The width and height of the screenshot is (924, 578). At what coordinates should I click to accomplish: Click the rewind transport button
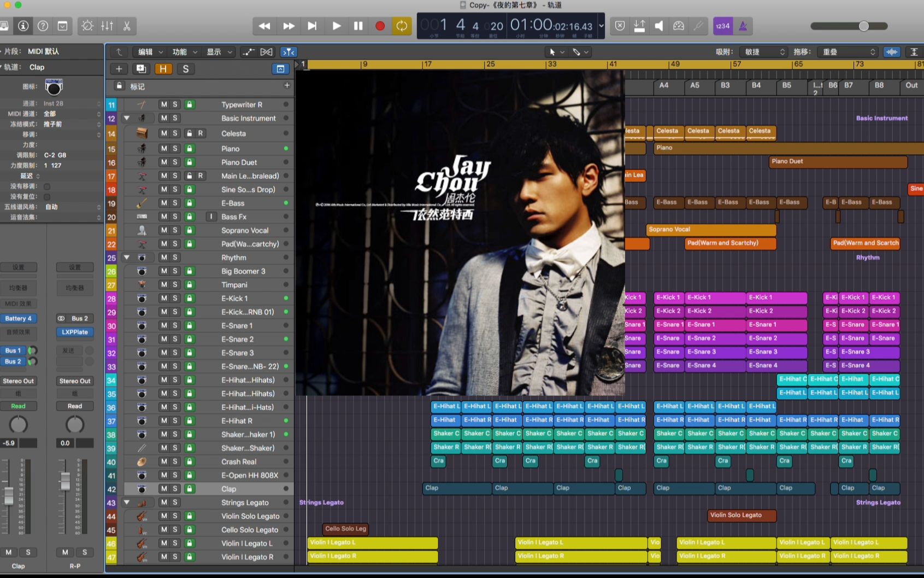click(x=264, y=26)
